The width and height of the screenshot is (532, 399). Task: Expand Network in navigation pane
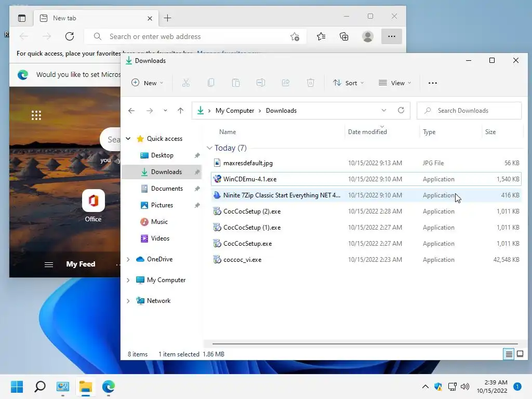(128, 301)
